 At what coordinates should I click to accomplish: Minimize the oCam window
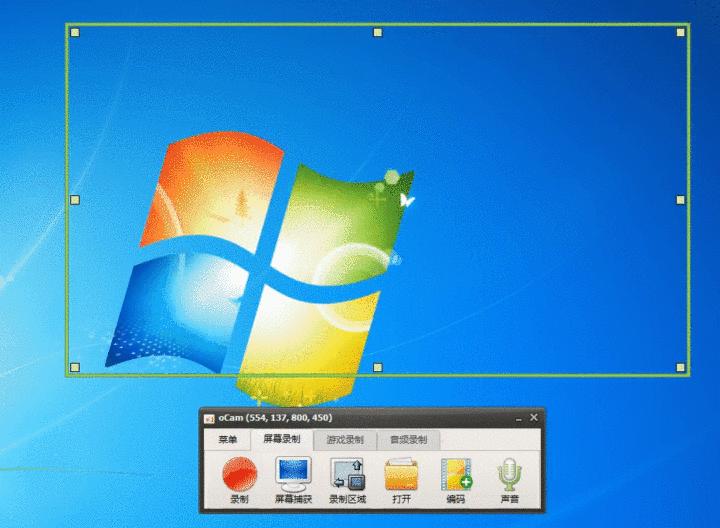(x=519, y=418)
